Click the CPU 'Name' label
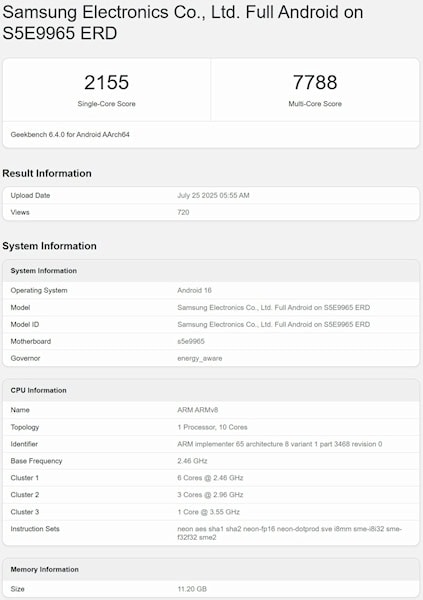Screen dimensions: 423x600 (x=20, y=410)
